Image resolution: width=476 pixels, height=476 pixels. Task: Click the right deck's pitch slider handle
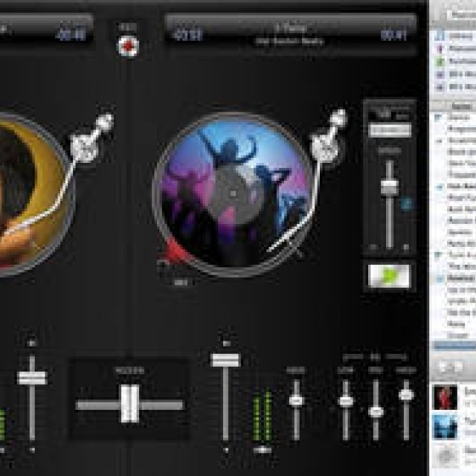pos(390,187)
